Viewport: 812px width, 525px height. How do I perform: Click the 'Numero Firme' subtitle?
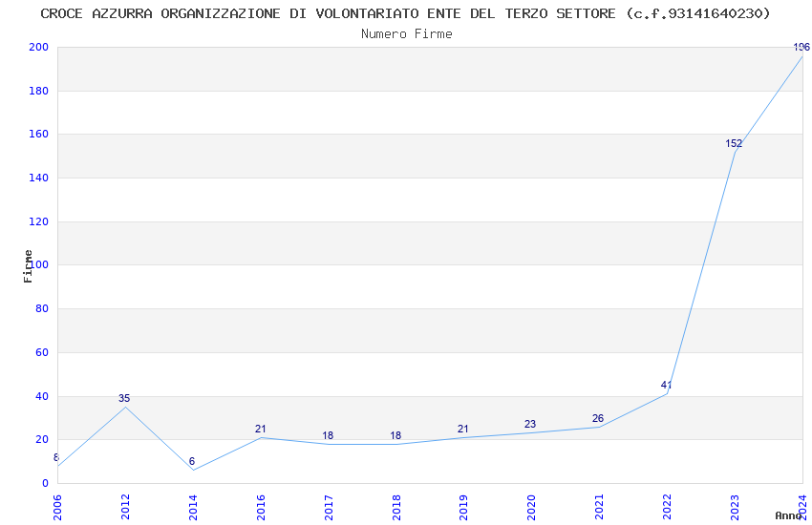point(407,34)
